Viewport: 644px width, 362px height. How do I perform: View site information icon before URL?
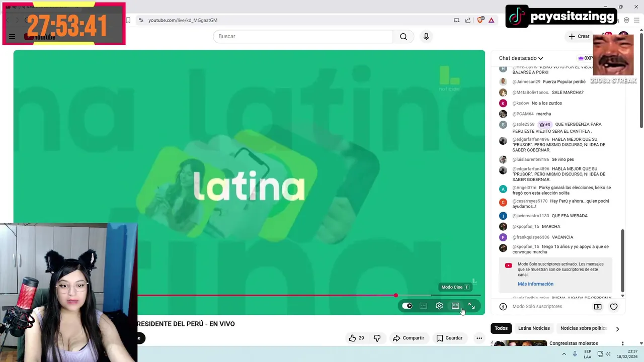tap(141, 20)
